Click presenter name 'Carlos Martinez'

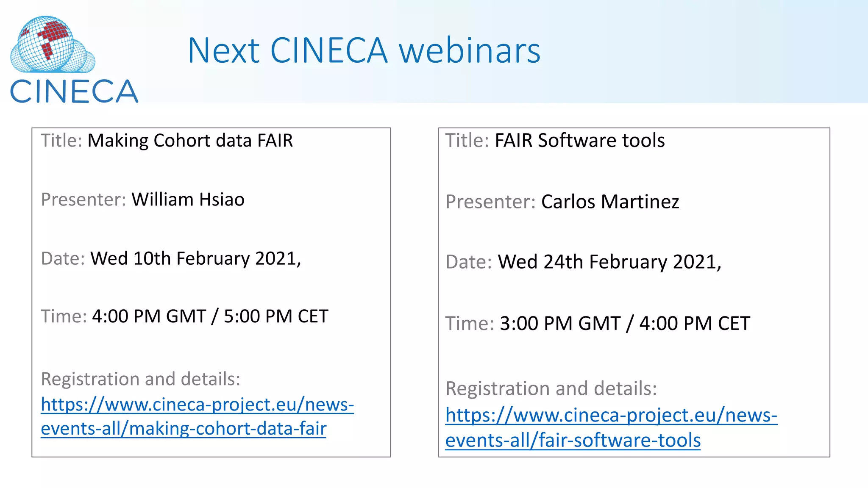pyautogui.click(x=610, y=202)
